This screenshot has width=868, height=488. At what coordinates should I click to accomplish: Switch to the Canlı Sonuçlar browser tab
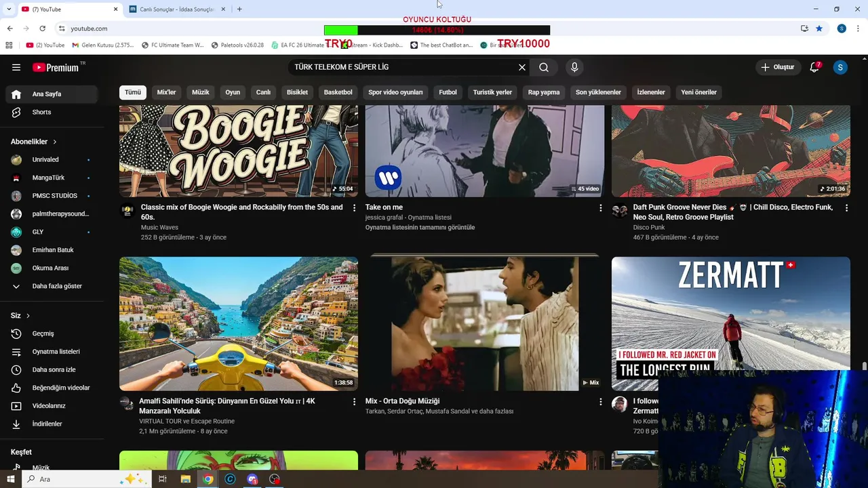tap(178, 9)
